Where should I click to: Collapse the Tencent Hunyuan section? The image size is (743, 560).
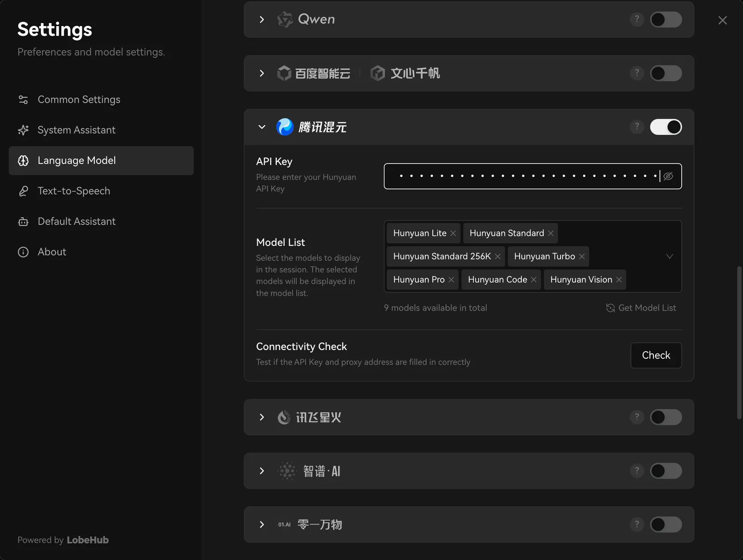262,127
